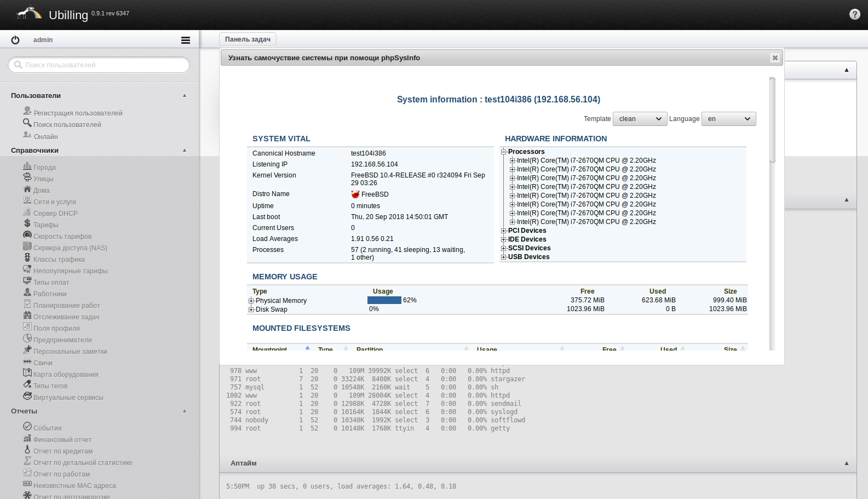This screenshot has width=868, height=499.
Task: Expand the SCSI Devices node
Action: click(504, 248)
